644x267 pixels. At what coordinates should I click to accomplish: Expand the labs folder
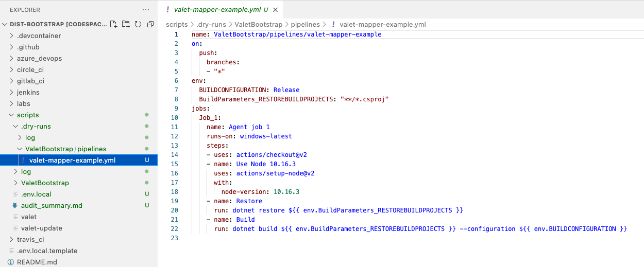point(23,103)
